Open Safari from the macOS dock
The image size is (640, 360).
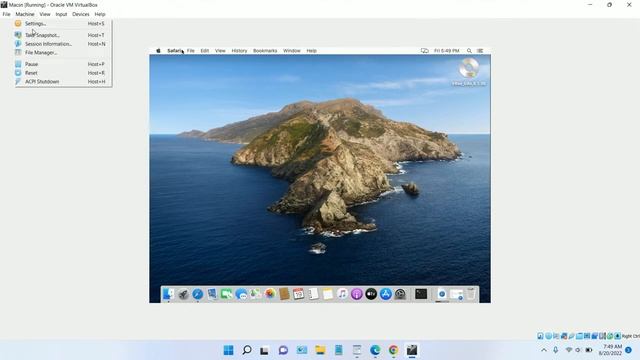198,294
